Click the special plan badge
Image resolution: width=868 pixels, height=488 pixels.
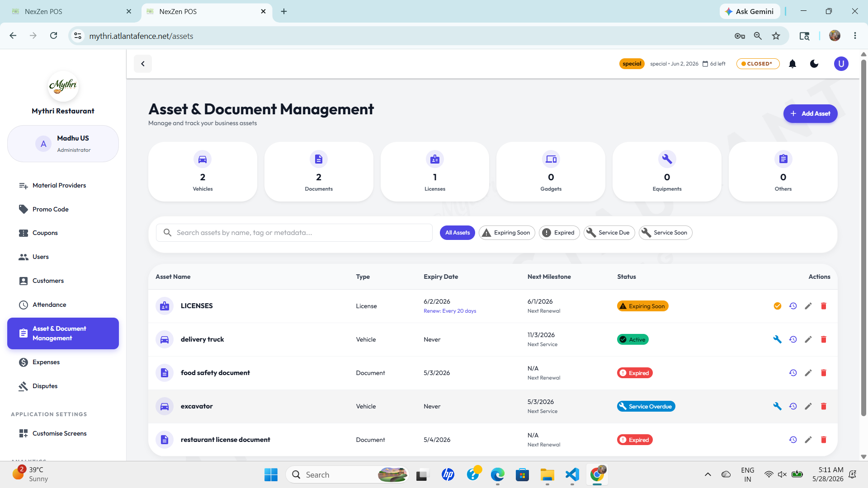click(x=632, y=64)
